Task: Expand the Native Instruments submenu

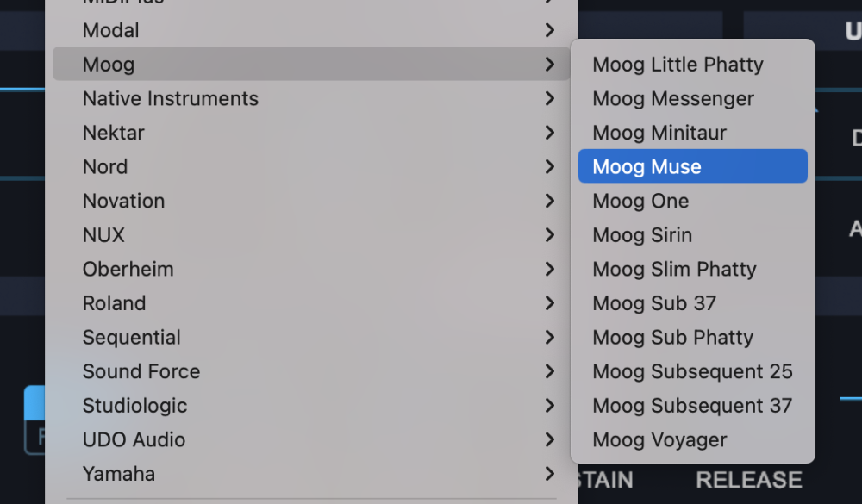Action: tap(171, 99)
